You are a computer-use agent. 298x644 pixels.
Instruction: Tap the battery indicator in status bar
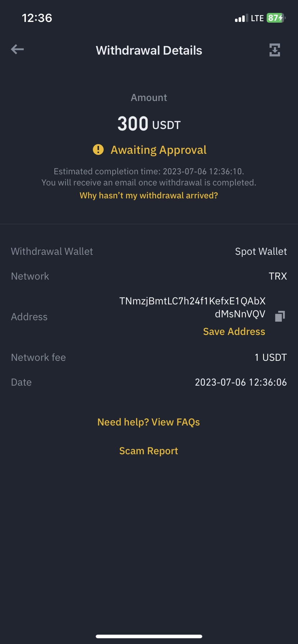pyautogui.click(x=275, y=18)
